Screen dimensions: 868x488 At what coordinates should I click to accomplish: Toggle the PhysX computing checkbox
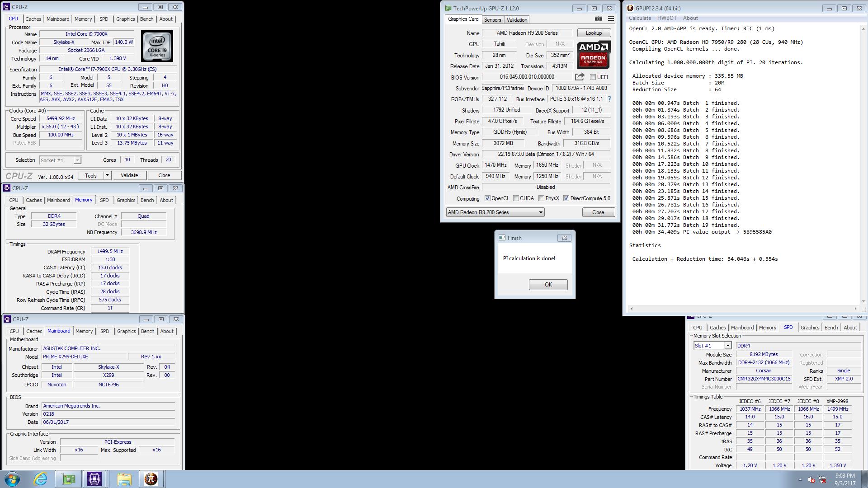(541, 198)
